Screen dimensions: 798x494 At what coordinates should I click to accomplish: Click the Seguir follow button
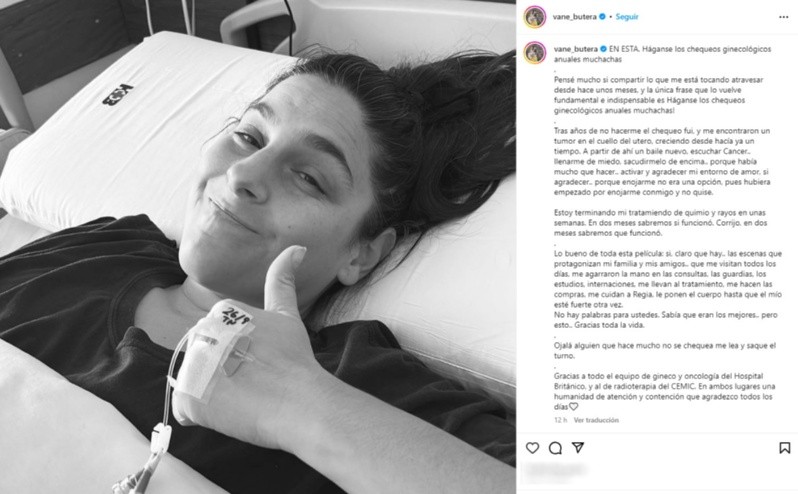[x=626, y=17]
